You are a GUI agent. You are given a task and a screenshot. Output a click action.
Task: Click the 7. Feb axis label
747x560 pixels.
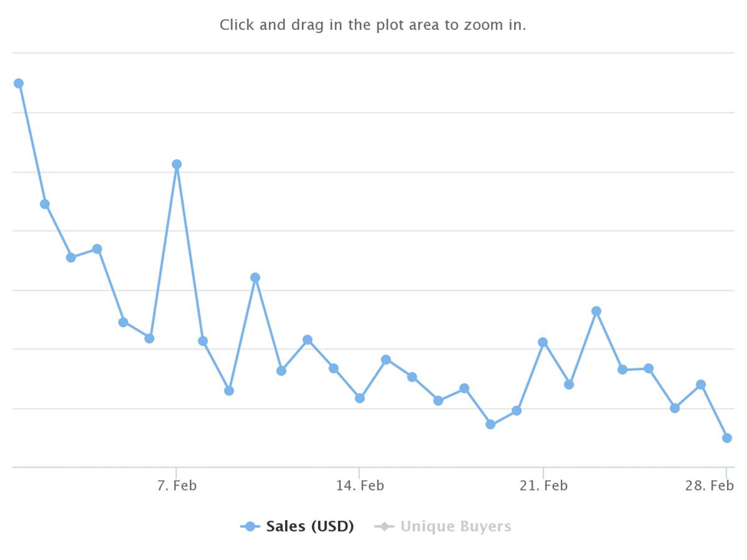(x=177, y=486)
